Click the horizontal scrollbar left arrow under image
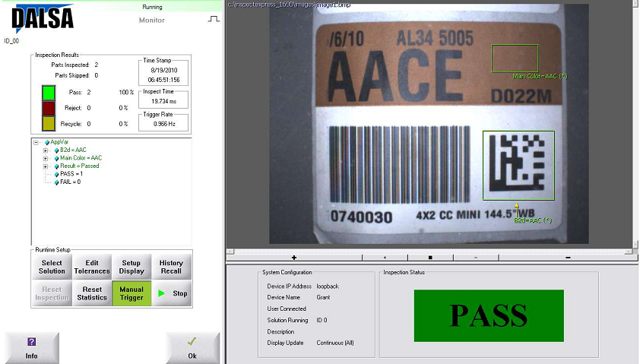 (x=230, y=252)
